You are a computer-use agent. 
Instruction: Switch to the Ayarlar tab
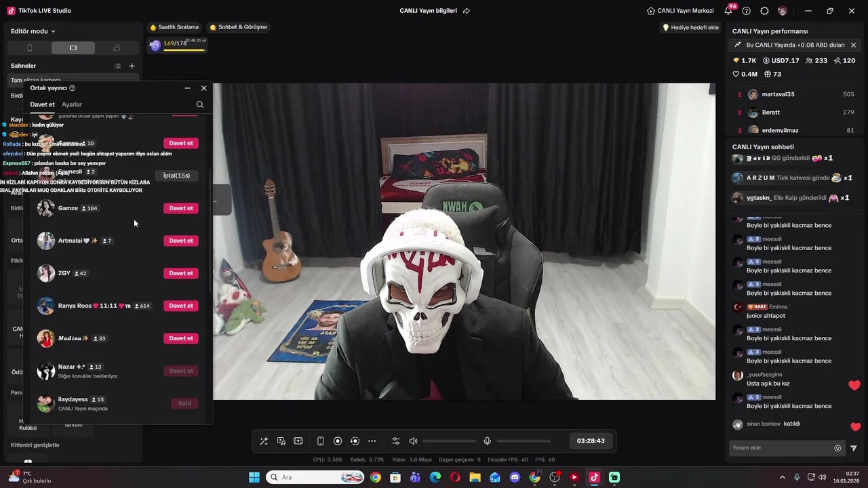click(72, 104)
